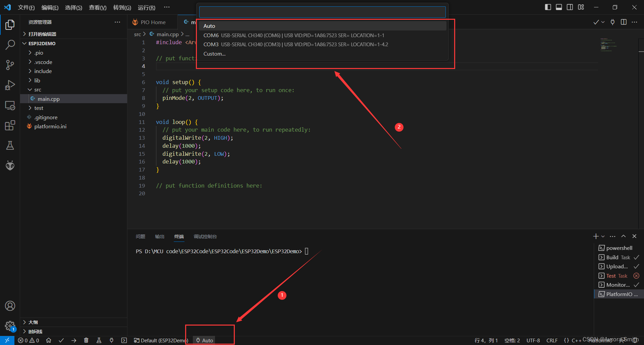
Task: Open Manage gear settings
Action: 10,326
